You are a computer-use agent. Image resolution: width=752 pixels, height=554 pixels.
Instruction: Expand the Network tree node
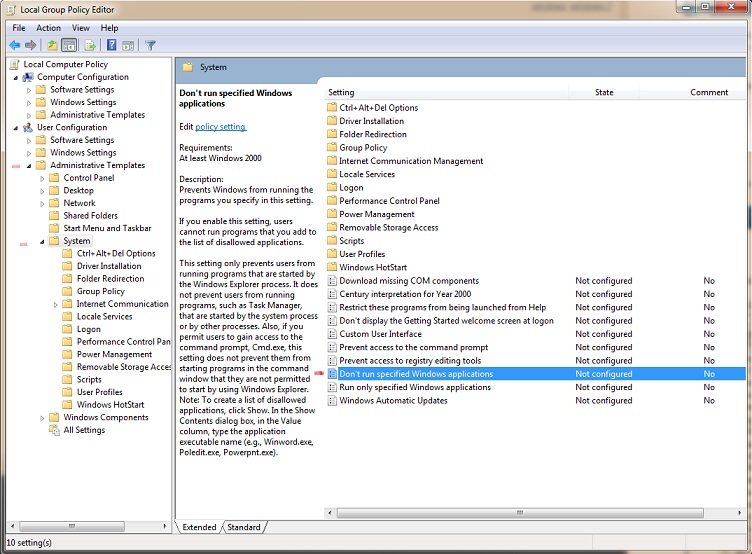click(x=42, y=203)
